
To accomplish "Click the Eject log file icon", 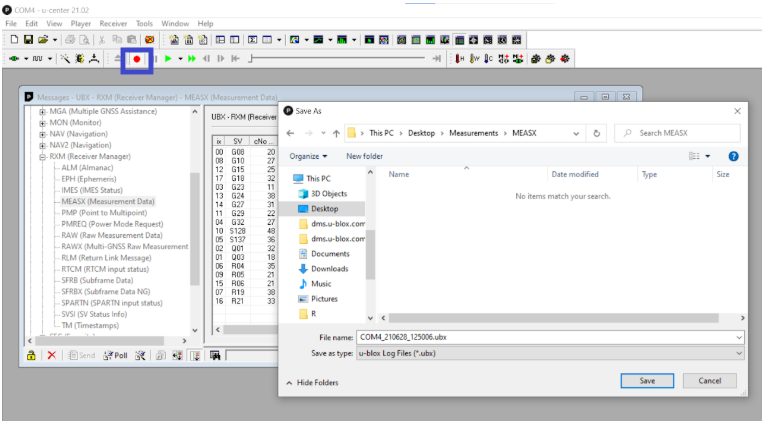I will (x=117, y=58).
